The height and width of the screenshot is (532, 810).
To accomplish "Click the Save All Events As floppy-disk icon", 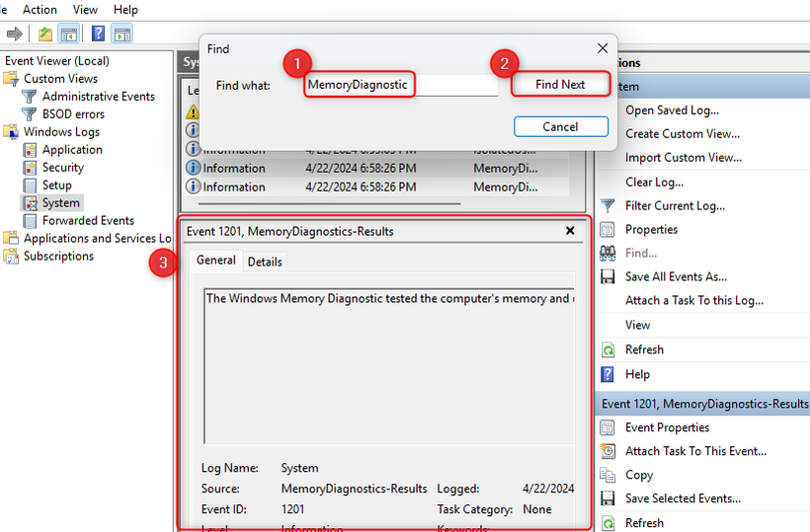I will (x=607, y=276).
